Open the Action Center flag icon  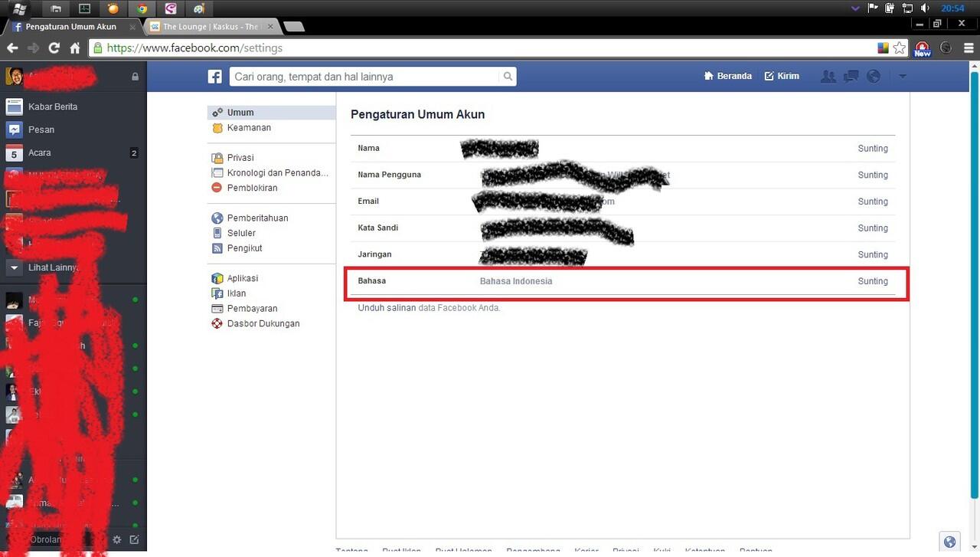[x=873, y=8]
